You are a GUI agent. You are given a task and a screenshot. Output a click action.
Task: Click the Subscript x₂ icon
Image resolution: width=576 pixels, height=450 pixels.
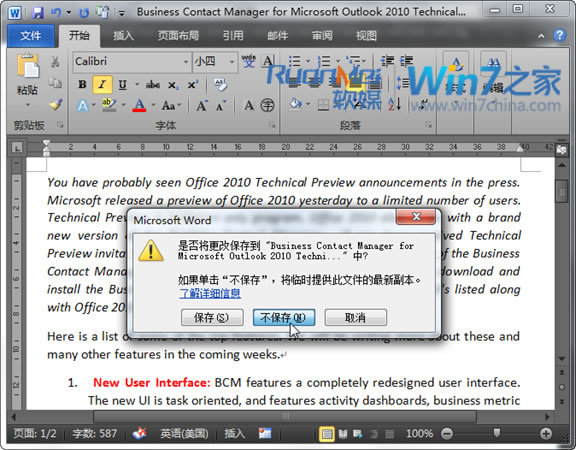pyautogui.click(x=173, y=85)
